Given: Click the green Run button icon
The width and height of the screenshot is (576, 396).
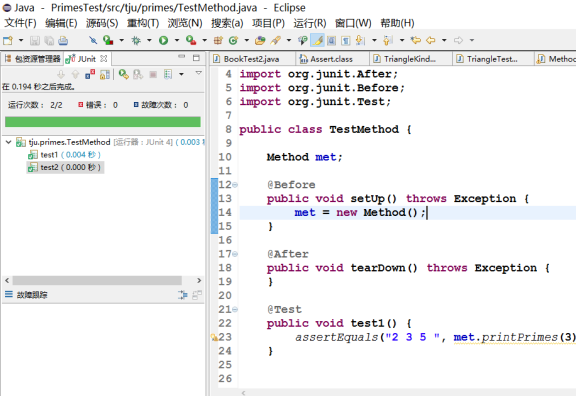Looking at the screenshot, I should [163, 40].
